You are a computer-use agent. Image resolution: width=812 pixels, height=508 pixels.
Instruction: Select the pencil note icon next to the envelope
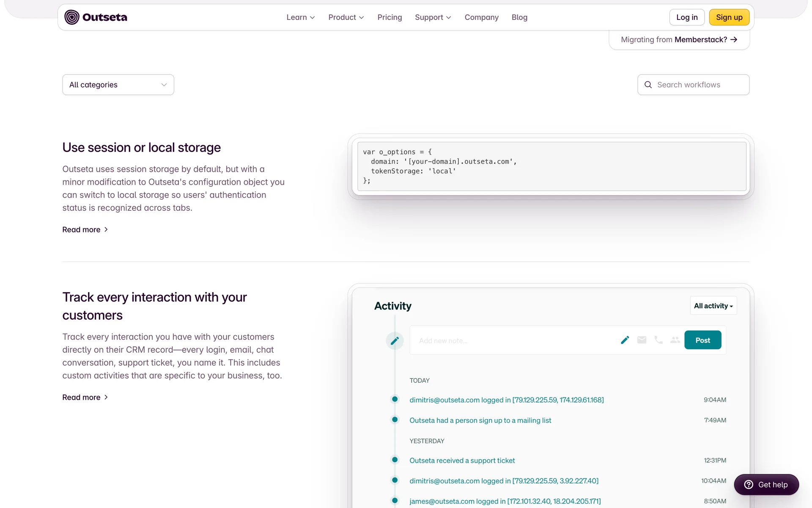tap(625, 340)
